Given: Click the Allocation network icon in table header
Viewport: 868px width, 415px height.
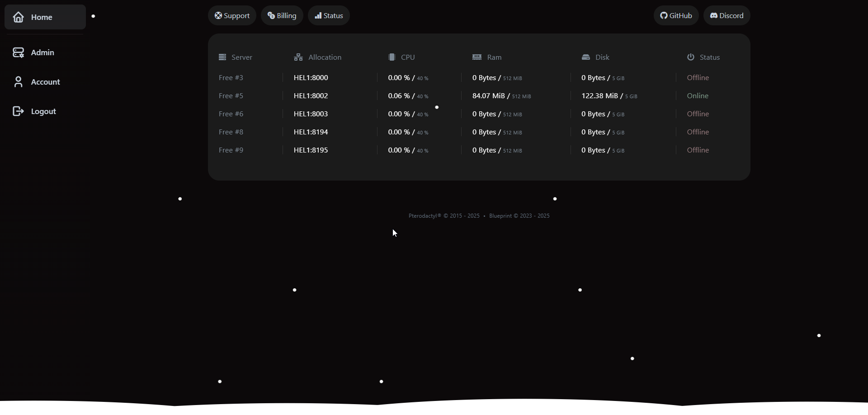Looking at the screenshot, I should coord(298,57).
